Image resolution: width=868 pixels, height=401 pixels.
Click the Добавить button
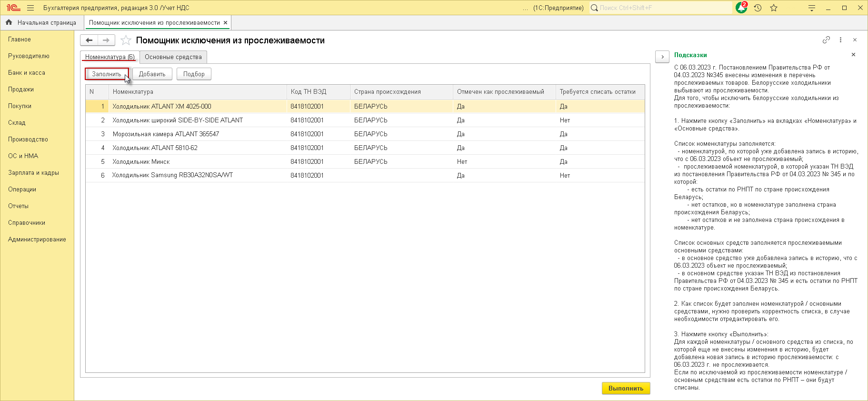pos(152,74)
